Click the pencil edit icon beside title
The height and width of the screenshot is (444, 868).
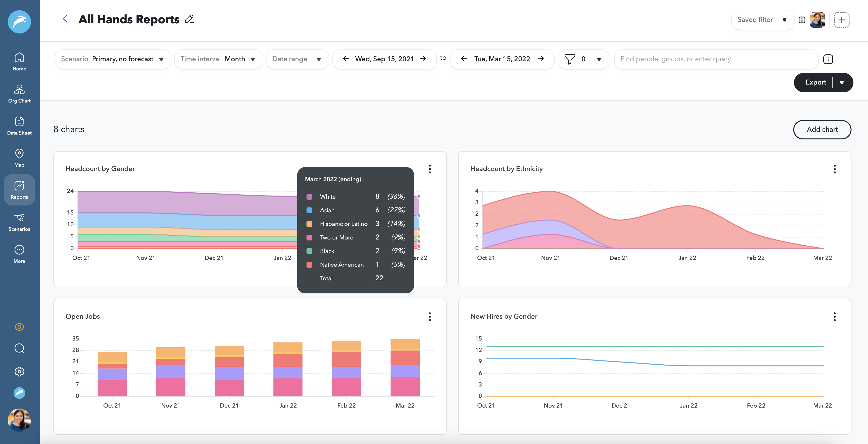[x=189, y=19]
